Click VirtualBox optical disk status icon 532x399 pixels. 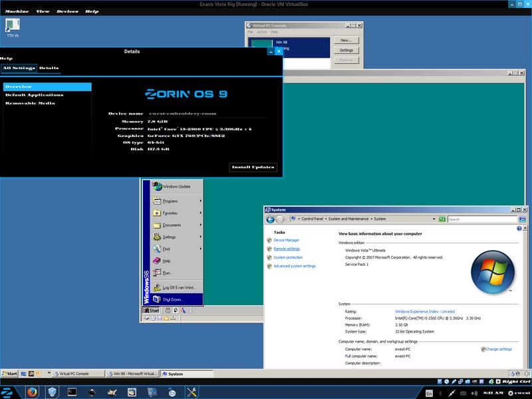(x=446, y=382)
